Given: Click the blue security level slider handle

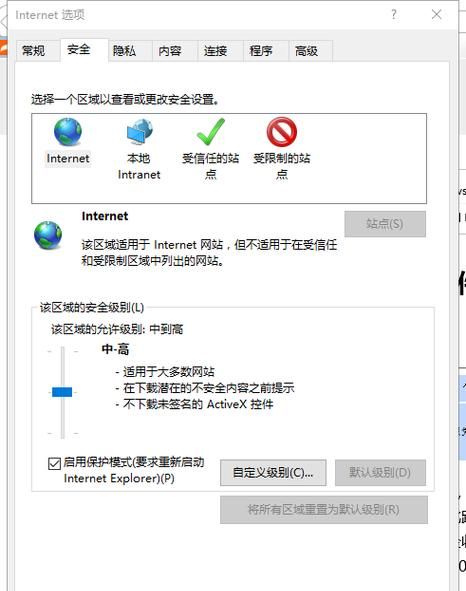Looking at the screenshot, I should pyautogui.click(x=62, y=392).
